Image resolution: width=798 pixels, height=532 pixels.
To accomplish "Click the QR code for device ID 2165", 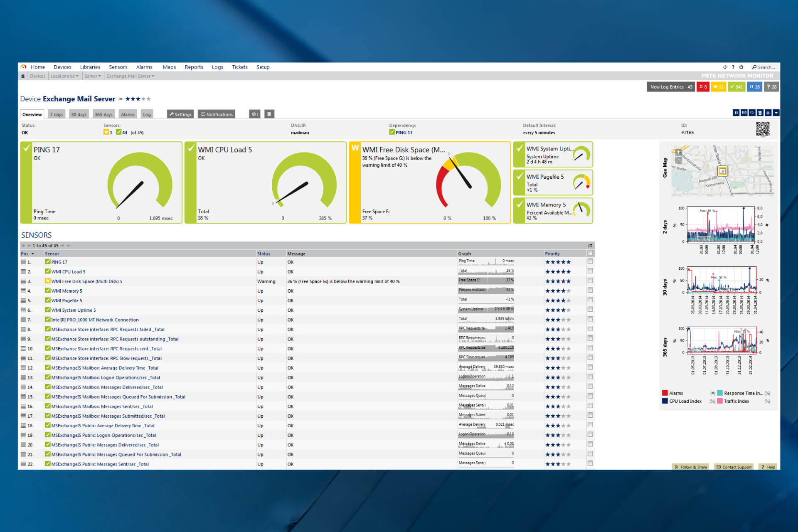I will pos(763,129).
